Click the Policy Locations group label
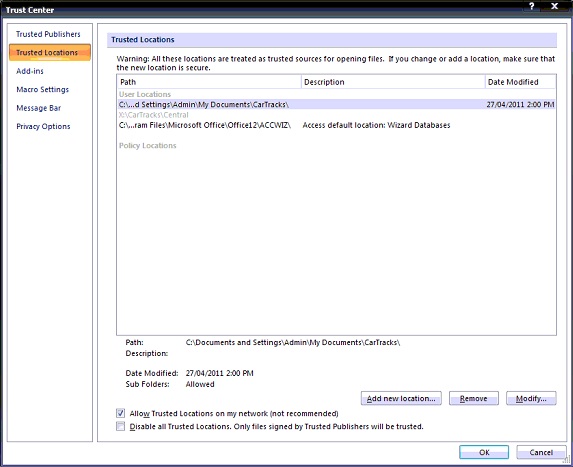 [x=148, y=145]
